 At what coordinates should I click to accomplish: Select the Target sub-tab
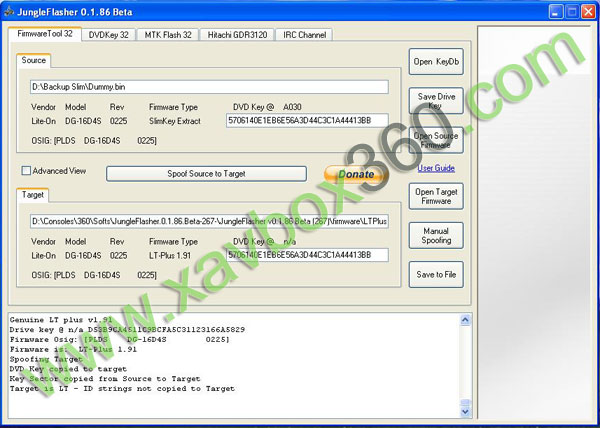point(33,195)
